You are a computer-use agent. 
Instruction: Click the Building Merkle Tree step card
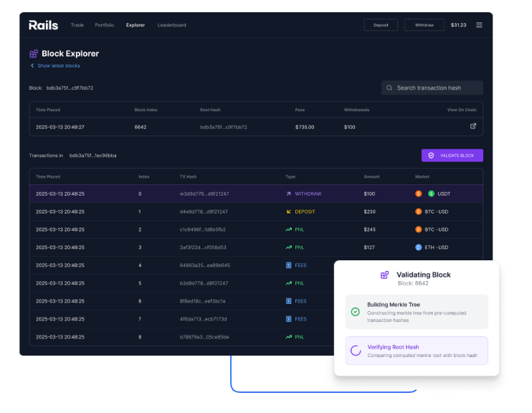tap(417, 312)
